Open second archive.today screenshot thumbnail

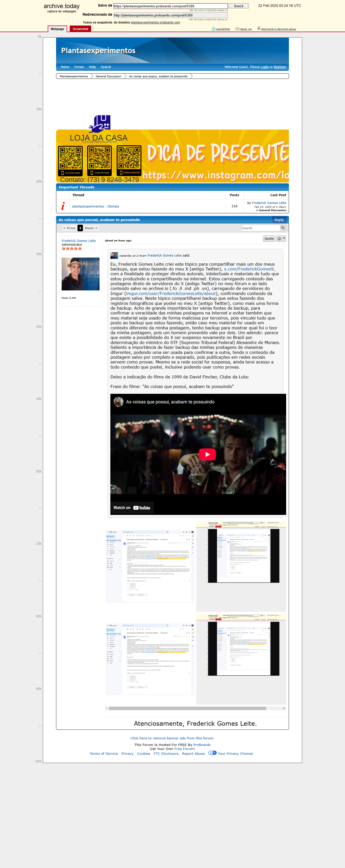241,659
